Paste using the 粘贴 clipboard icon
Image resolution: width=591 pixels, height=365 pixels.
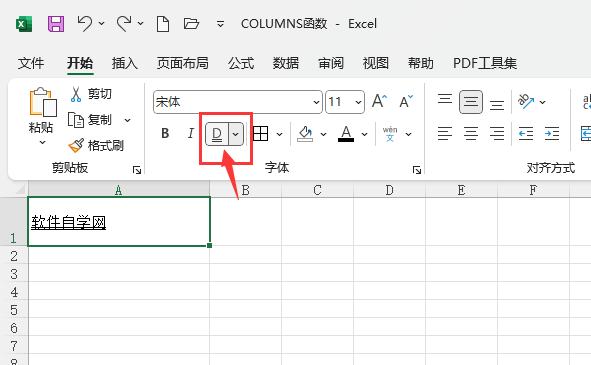(x=43, y=102)
